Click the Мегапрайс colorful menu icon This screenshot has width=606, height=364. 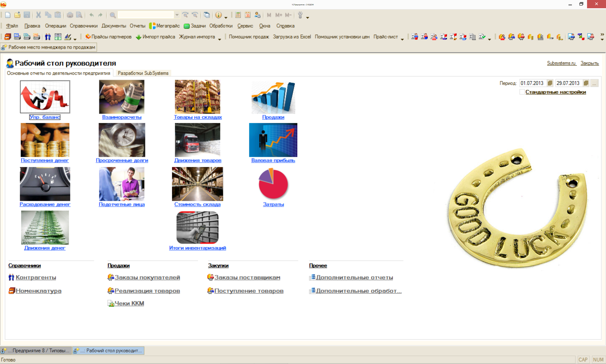[x=152, y=26]
